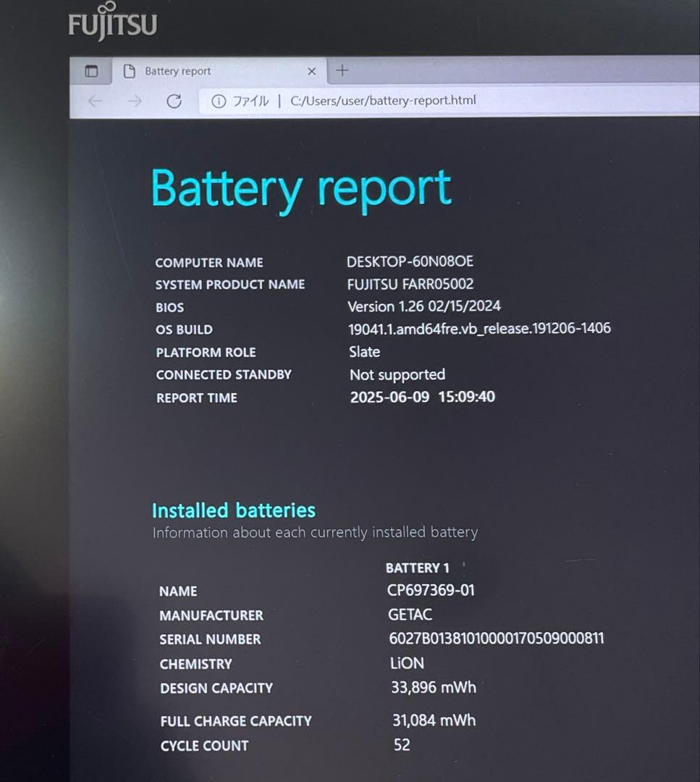Click the Not supported standby value
The width and height of the screenshot is (700, 782).
click(x=397, y=374)
